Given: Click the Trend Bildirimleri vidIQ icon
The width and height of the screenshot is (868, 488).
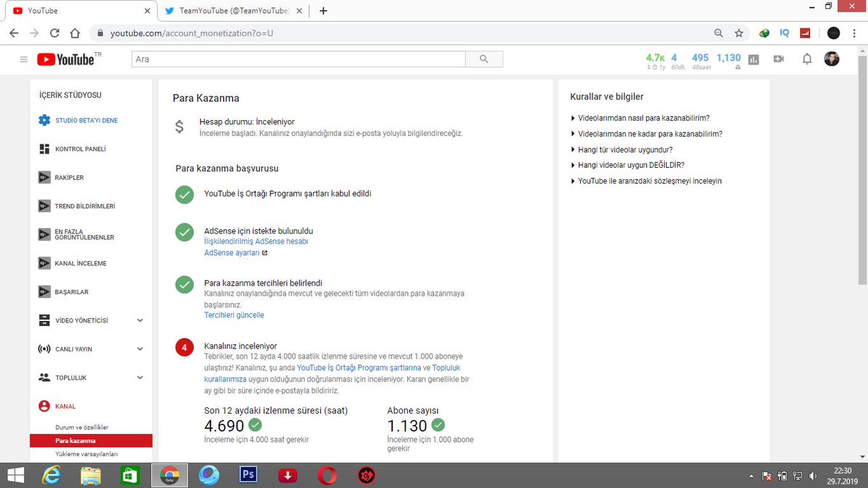Looking at the screenshot, I should coord(44,206).
